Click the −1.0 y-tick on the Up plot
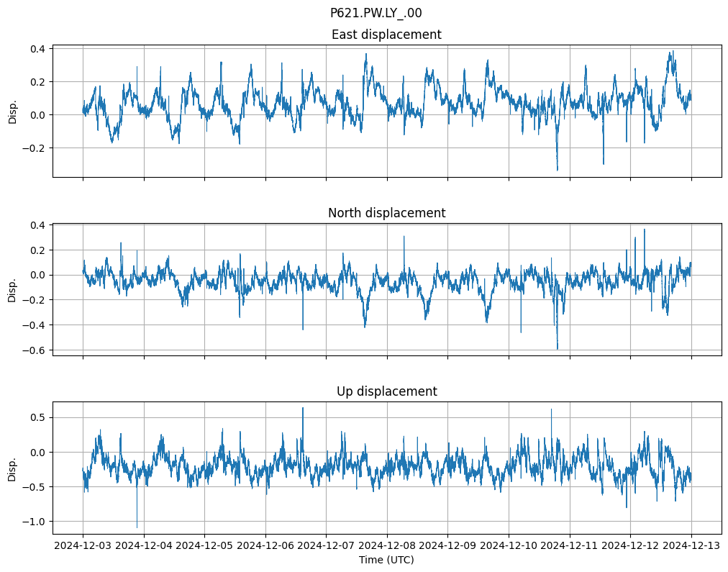 click(x=35, y=522)
